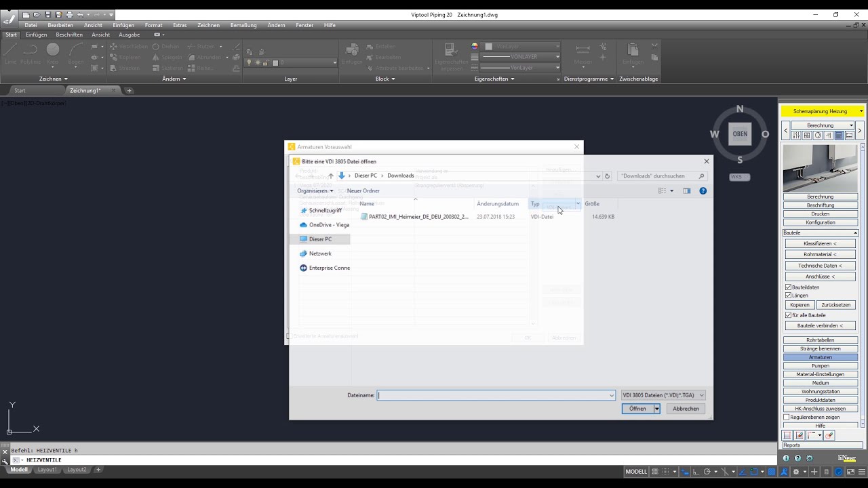868x488 pixels.
Task: Open the Datei menu
Action: point(31,25)
